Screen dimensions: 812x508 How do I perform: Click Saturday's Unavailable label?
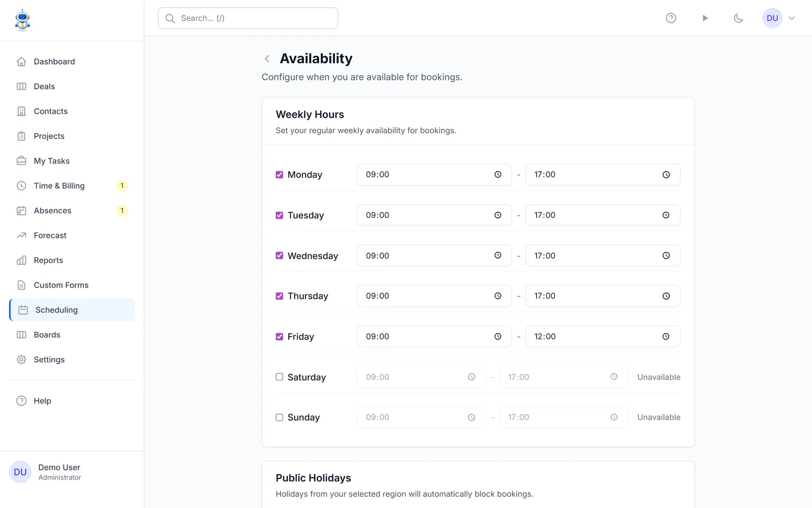coord(659,377)
